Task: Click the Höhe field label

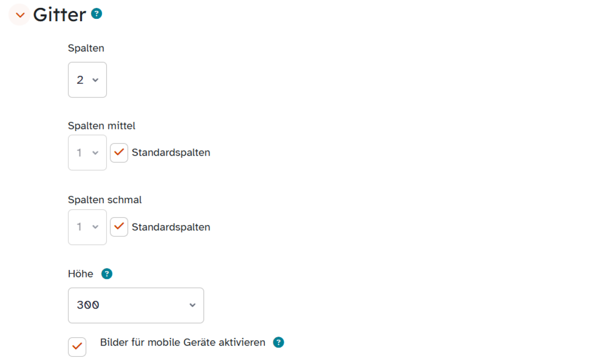Action: pyautogui.click(x=81, y=274)
